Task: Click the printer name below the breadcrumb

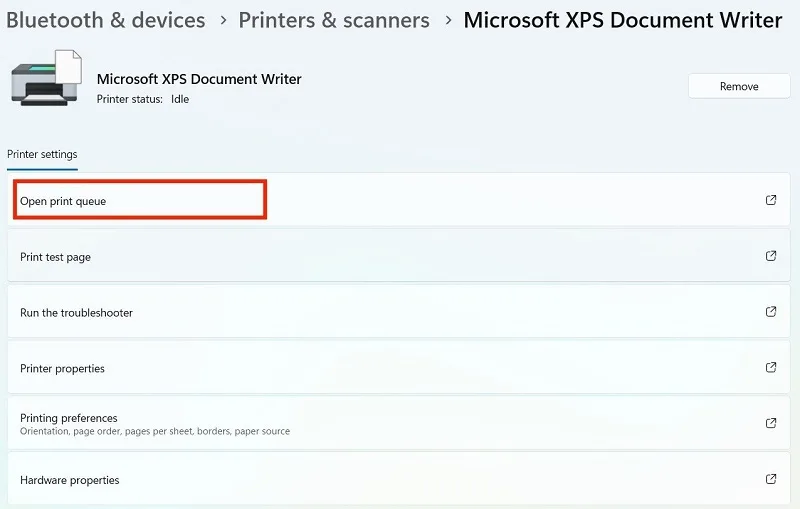Action: click(199, 79)
